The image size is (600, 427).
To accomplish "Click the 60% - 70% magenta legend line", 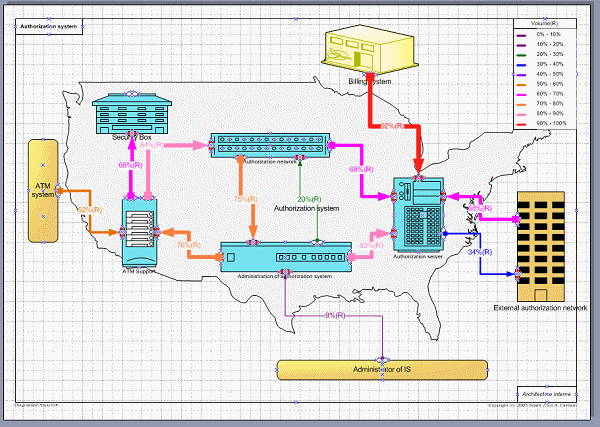I will coord(521,95).
